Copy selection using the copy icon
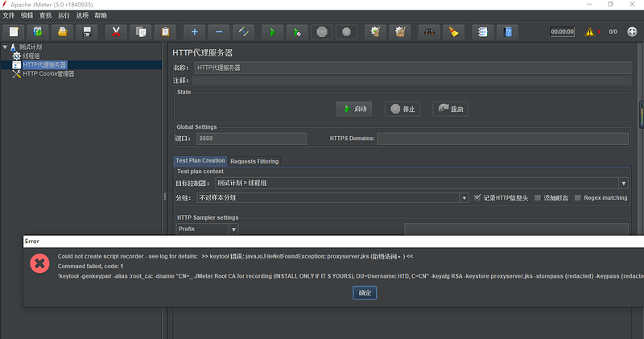This screenshot has width=644, height=339. (x=140, y=31)
